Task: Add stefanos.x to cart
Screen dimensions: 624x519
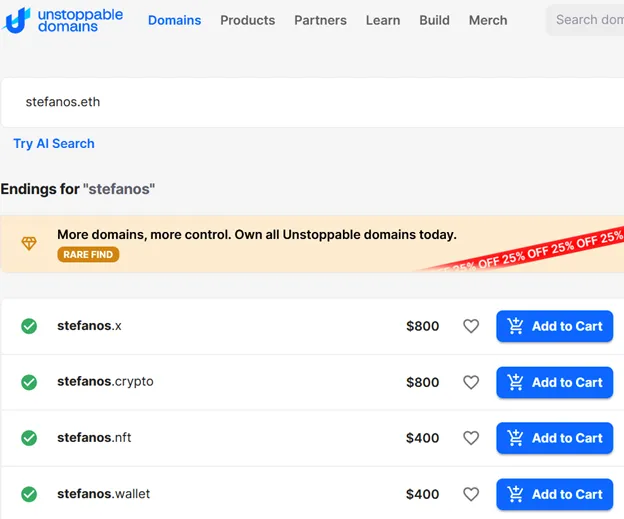Action: point(554,326)
